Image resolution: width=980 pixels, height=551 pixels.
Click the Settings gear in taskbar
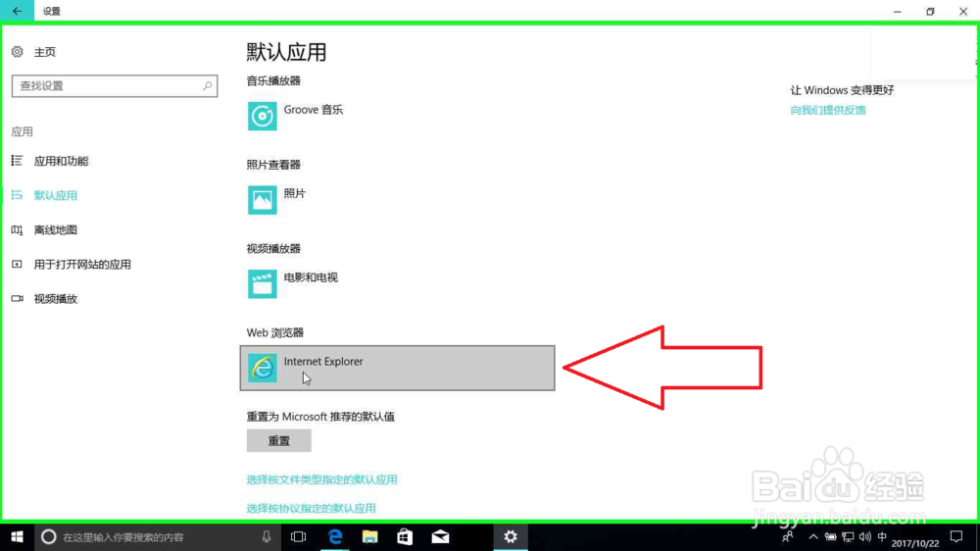(x=511, y=537)
